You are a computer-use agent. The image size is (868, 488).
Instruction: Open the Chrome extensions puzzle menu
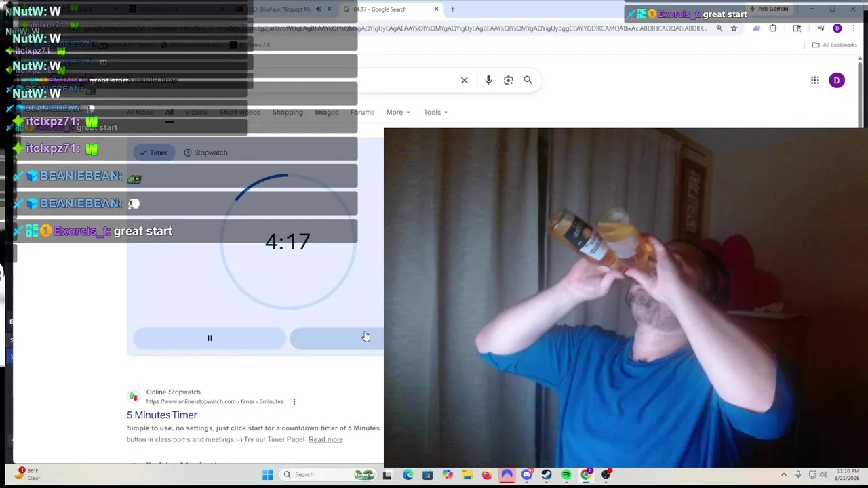[x=773, y=28]
